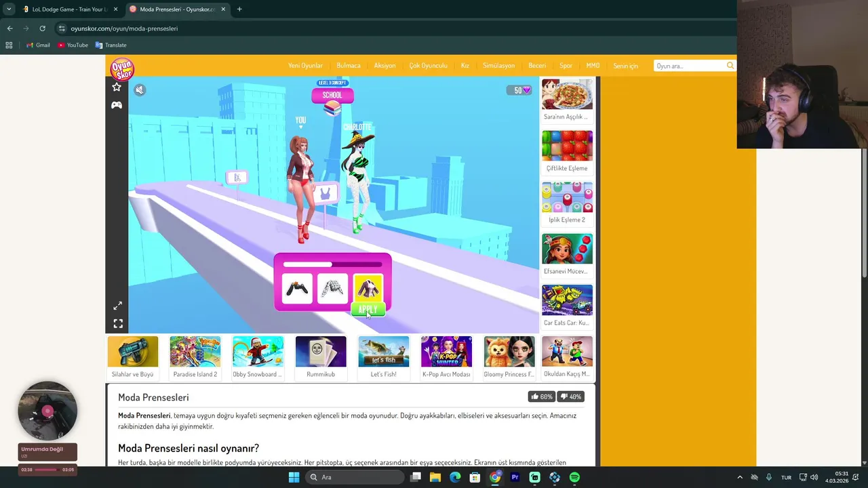Open the gamepad icon in game sidebar
The width and height of the screenshot is (868, 488).
pos(117,105)
